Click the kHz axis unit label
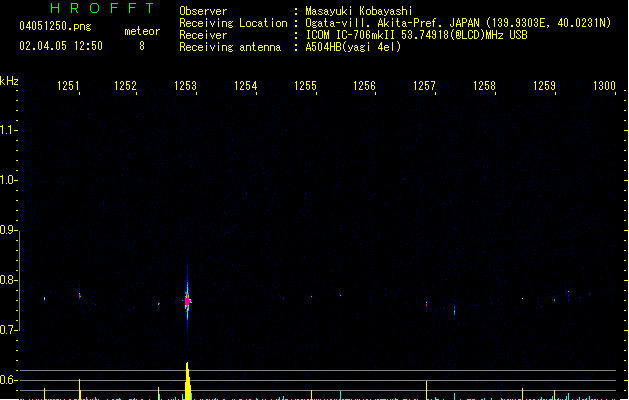Viewport: 629px width, 400px height. point(9,81)
